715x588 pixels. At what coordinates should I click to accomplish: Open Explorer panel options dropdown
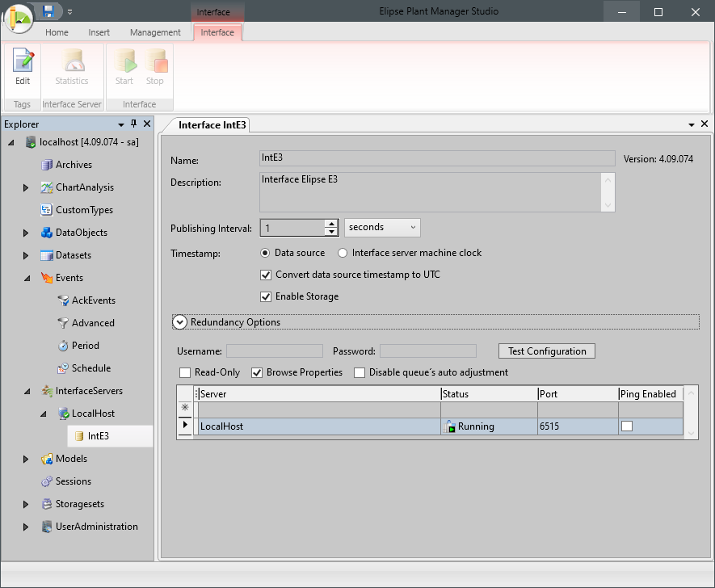pos(121,124)
